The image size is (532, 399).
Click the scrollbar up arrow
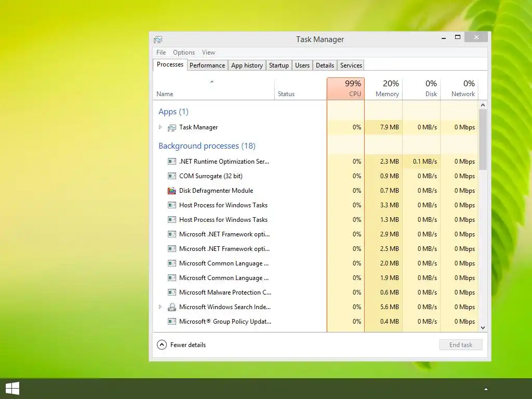coord(483,105)
